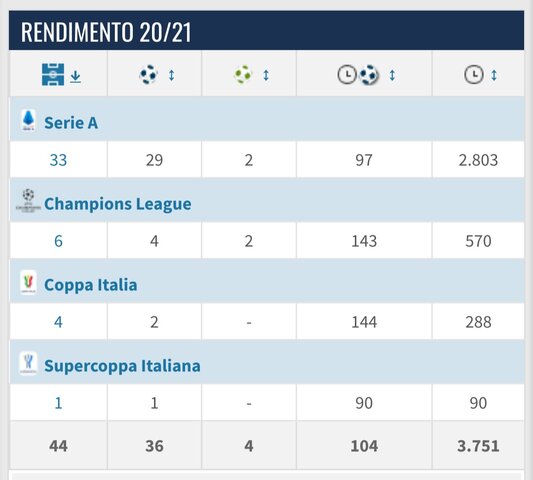Toggle sort arrows beside minutes-per-goal icon
The height and width of the screenshot is (480, 533).
[392, 75]
